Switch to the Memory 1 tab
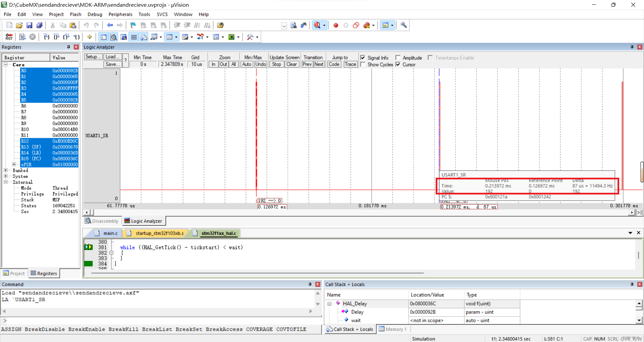 393,329
